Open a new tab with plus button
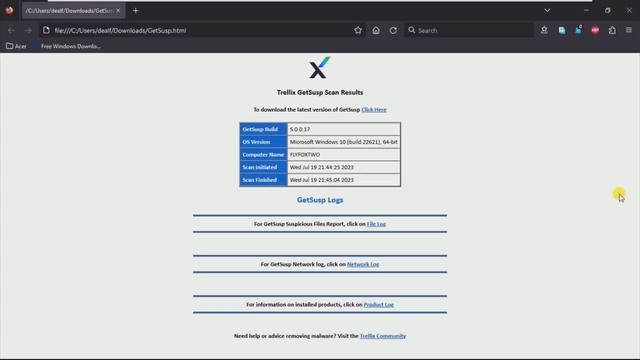The height and width of the screenshot is (360, 640). point(136,11)
